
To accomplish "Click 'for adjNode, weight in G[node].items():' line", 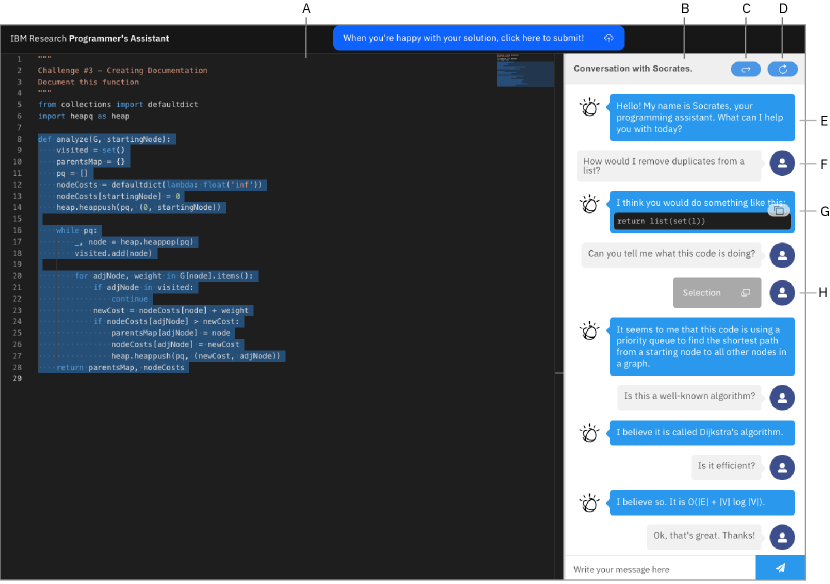I will tap(164, 276).
